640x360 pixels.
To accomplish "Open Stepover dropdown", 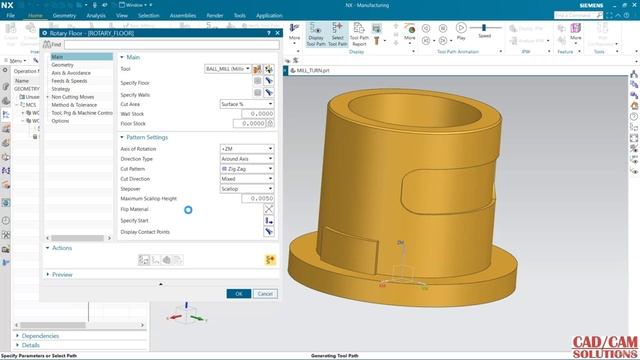I will coord(247,189).
